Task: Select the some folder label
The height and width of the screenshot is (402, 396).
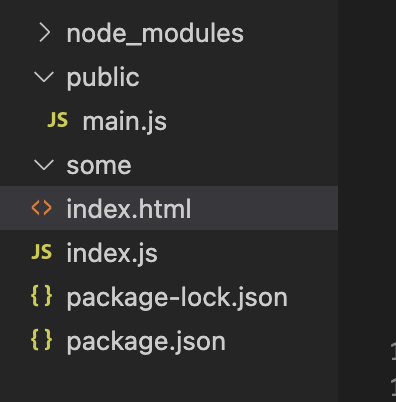Action: pyautogui.click(x=99, y=165)
